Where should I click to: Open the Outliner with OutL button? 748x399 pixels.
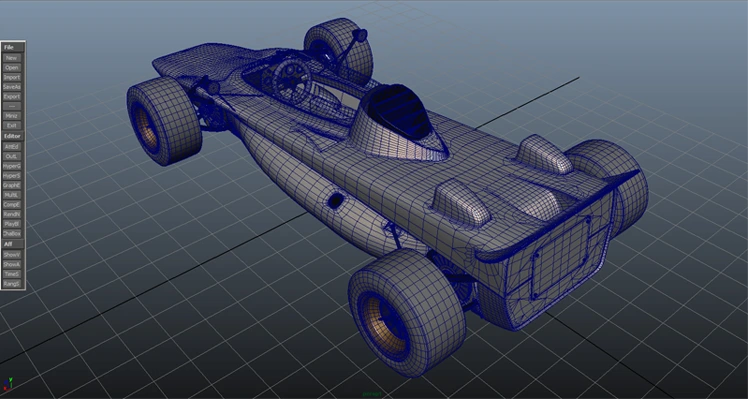pos(11,156)
